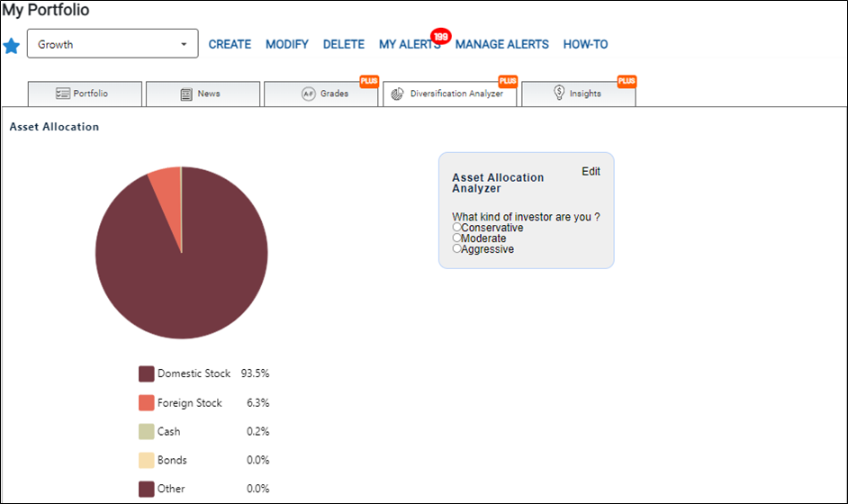This screenshot has width=848, height=504.
Task: Click the blue favorite star icon
Action: click(x=12, y=46)
